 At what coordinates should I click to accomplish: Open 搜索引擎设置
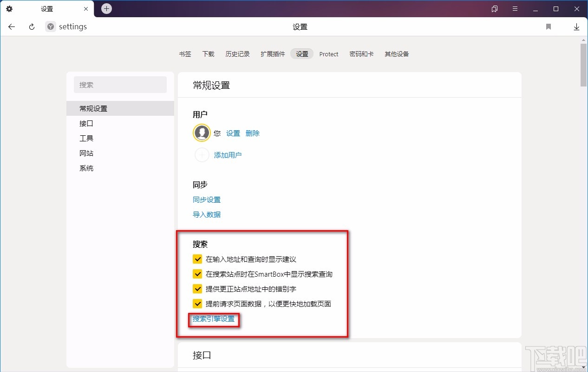pos(214,319)
